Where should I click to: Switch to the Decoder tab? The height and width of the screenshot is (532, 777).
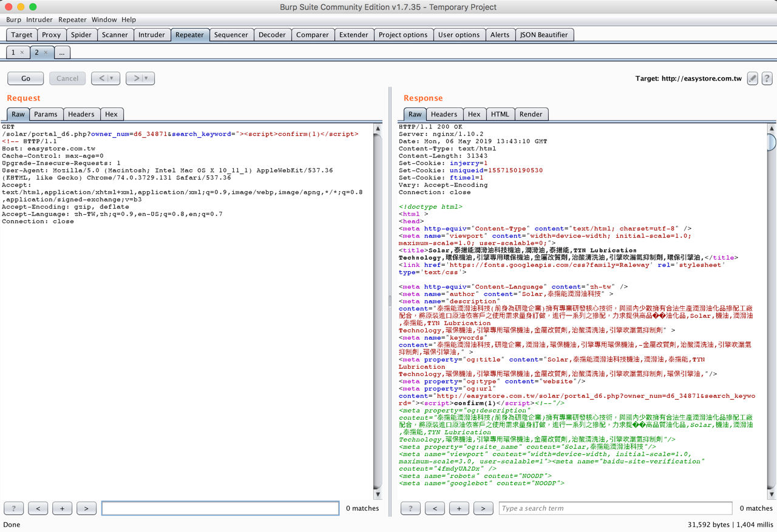pyautogui.click(x=272, y=35)
